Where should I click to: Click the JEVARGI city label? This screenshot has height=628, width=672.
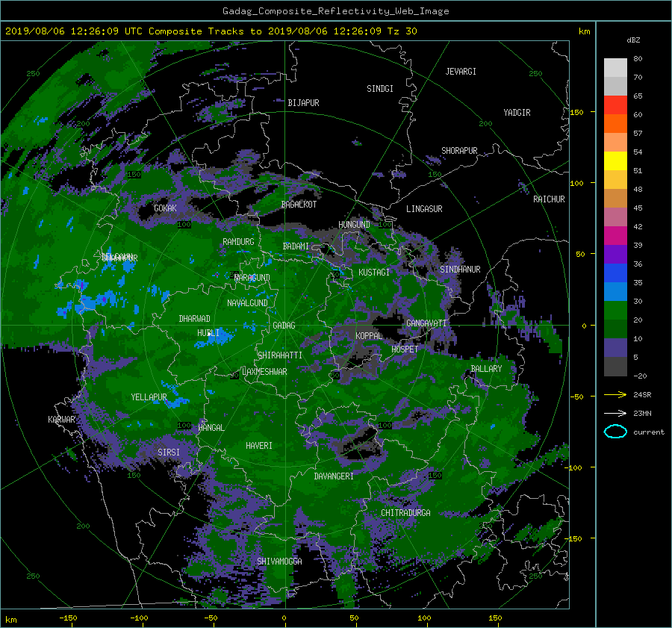[x=461, y=72]
